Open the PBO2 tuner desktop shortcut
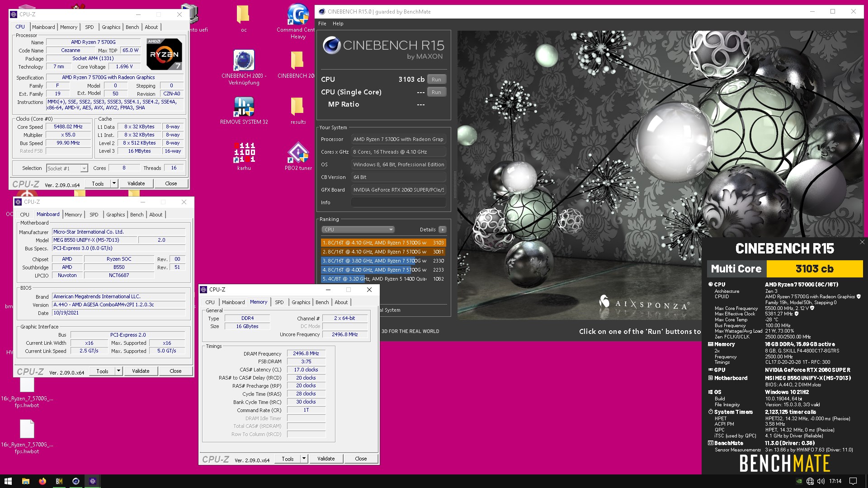Viewport: 868px width, 488px height. click(298, 156)
